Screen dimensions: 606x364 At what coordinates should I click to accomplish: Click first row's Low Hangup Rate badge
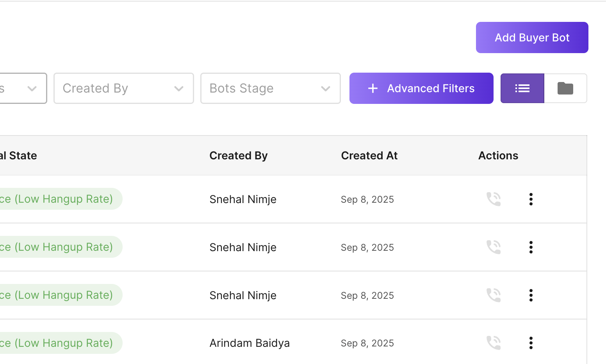click(x=59, y=199)
